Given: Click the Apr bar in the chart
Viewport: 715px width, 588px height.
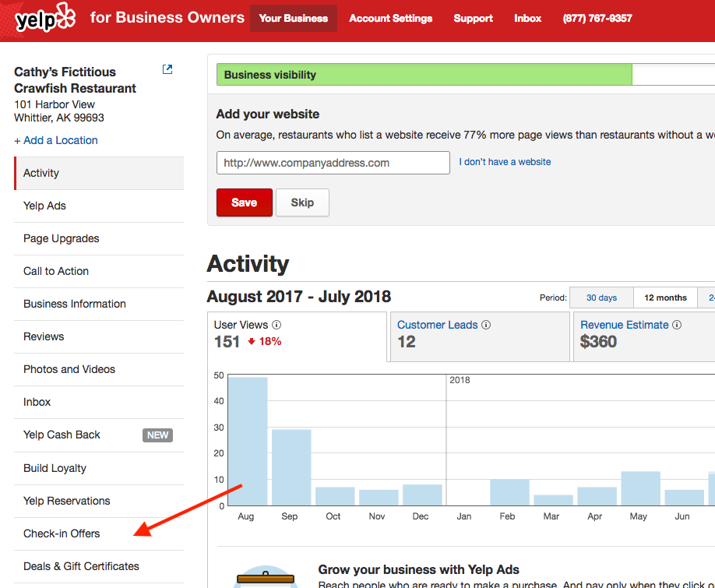Looking at the screenshot, I should (597, 496).
